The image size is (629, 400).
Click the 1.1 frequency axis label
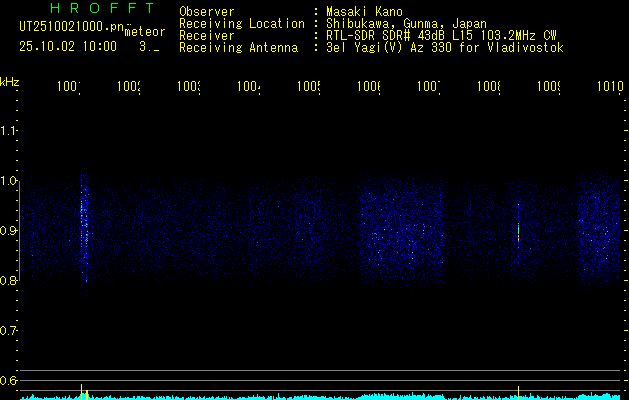point(8,130)
